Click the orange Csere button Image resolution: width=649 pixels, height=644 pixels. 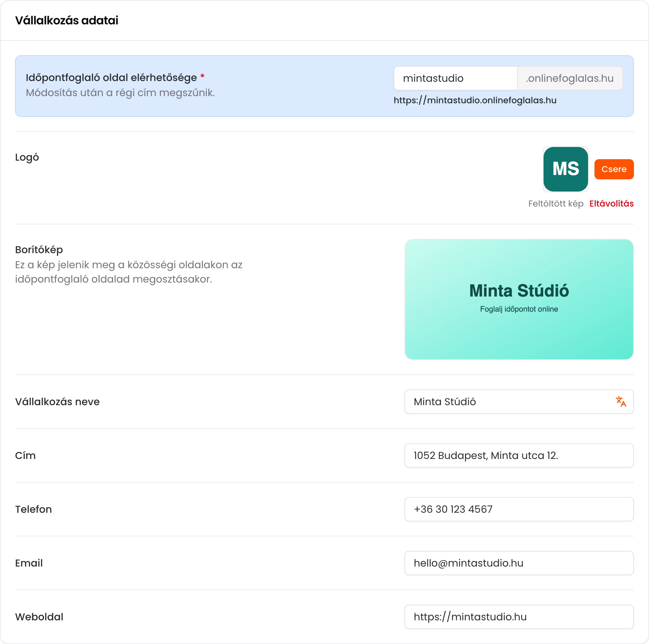tap(614, 169)
